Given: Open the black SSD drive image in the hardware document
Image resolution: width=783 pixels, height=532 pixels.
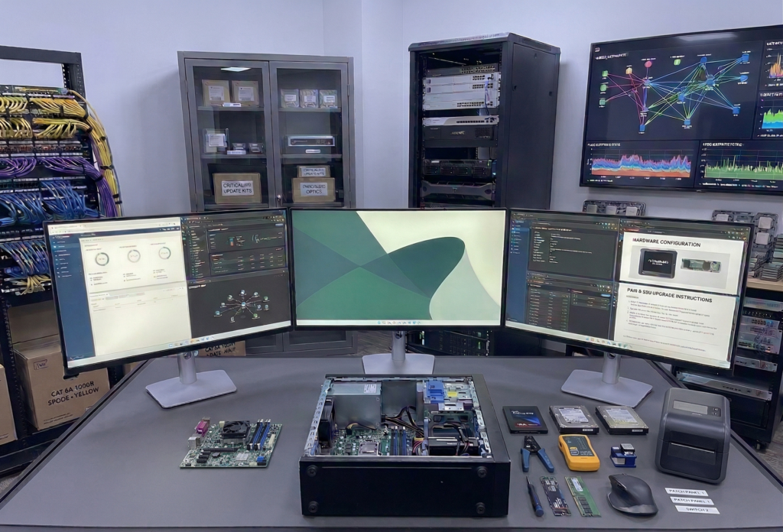Looking at the screenshot, I should [658, 262].
